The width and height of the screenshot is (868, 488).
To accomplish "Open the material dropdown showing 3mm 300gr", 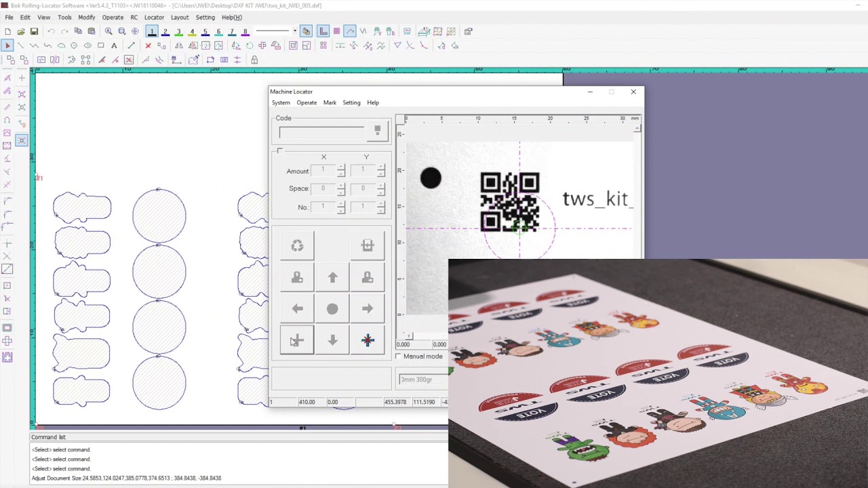I will 423,380.
